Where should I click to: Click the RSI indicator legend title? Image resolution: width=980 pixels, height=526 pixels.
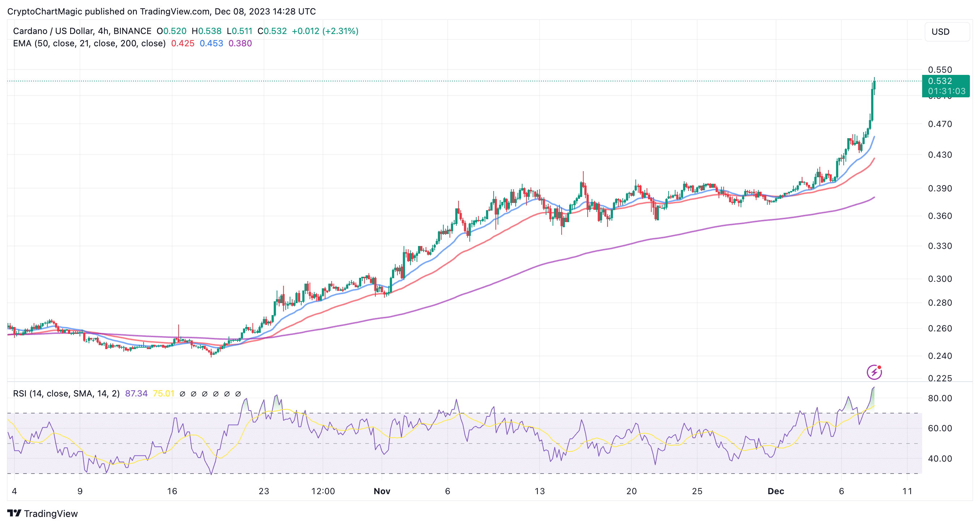click(x=66, y=394)
